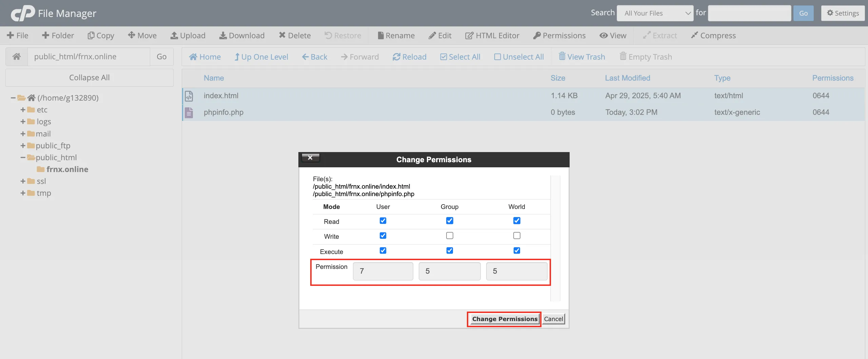Enable Group Write permission checkbox
868x359 pixels.
[450, 236]
